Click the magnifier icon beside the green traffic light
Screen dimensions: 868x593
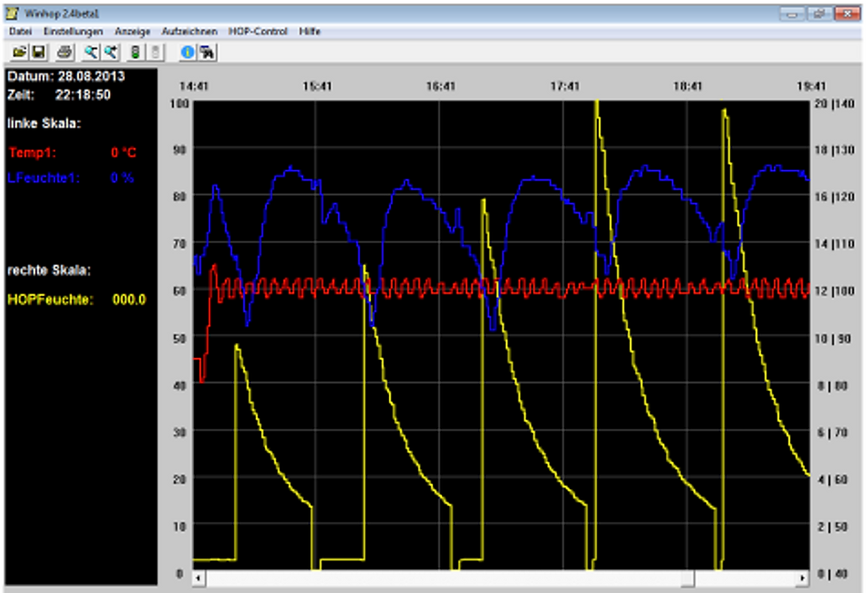point(111,52)
